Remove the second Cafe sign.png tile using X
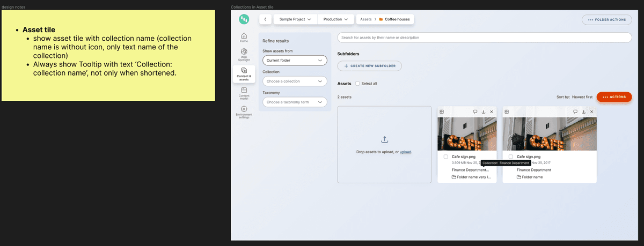The image size is (644, 246). click(591, 111)
